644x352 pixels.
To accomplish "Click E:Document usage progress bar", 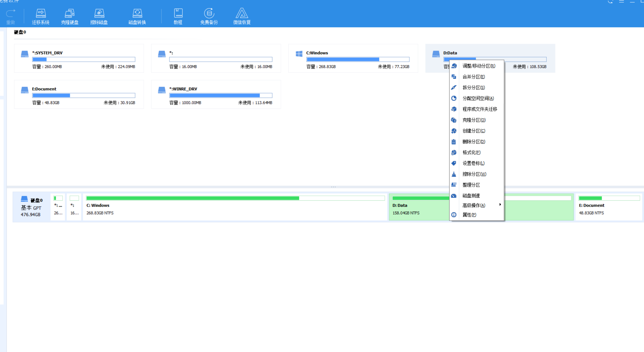I will 83,95.
